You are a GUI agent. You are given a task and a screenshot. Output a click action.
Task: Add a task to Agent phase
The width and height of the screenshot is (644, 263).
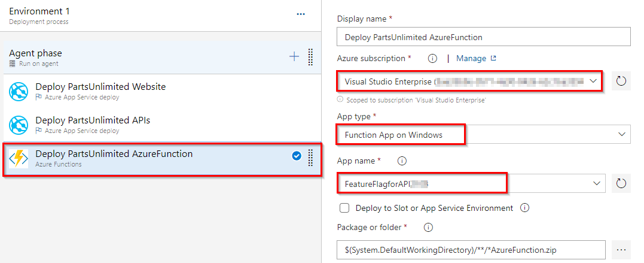294,57
